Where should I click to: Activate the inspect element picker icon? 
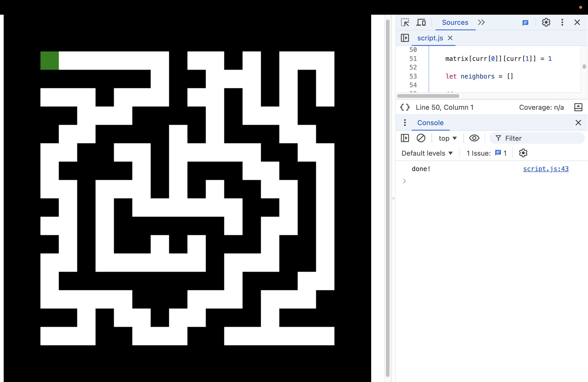405,22
